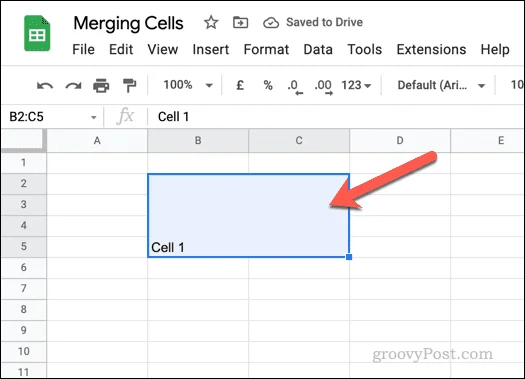Open the Format menu
The image size is (525, 379).
pyautogui.click(x=266, y=50)
